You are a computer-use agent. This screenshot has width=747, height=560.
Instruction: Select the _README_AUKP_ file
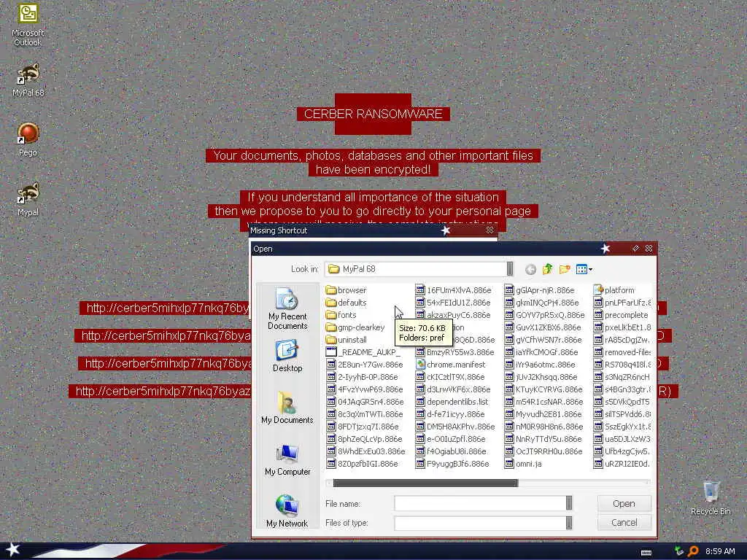[363, 352]
